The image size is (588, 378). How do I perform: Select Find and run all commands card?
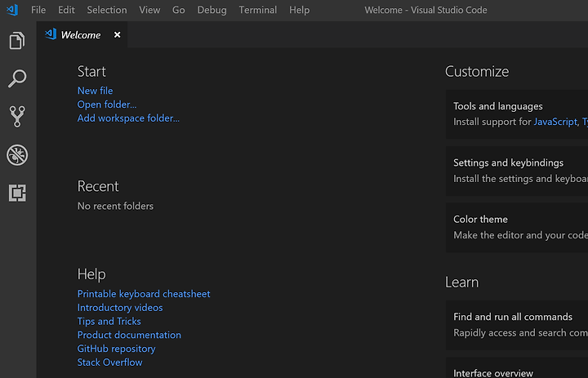(x=517, y=325)
